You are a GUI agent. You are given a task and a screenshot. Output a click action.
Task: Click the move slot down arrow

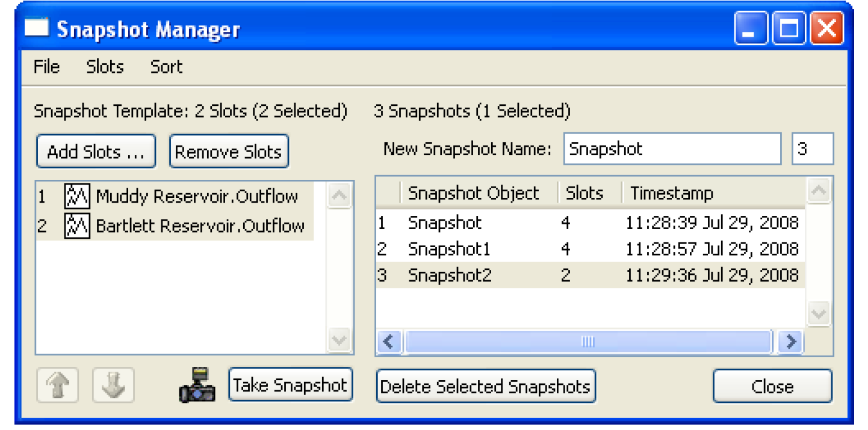coord(113,386)
